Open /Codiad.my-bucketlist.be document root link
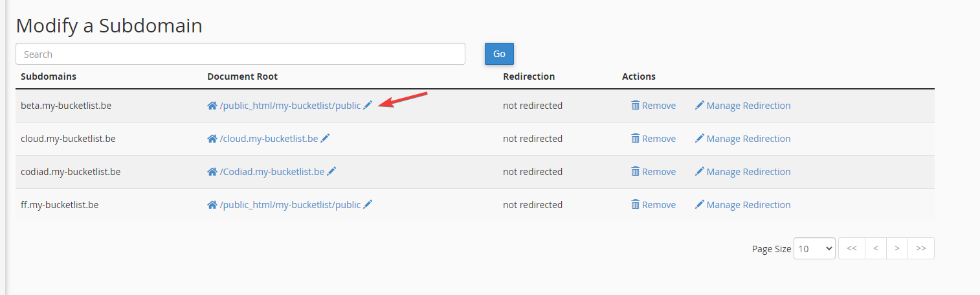 272,172
